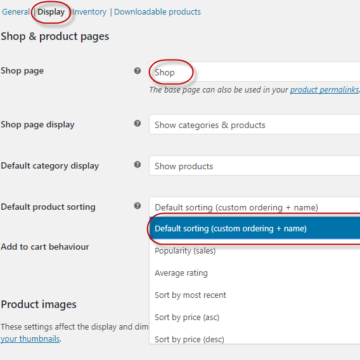Image resolution: width=360 pixels, height=360 pixels.
Task: Click the Shop & product pages heading
Action: (55, 36)
